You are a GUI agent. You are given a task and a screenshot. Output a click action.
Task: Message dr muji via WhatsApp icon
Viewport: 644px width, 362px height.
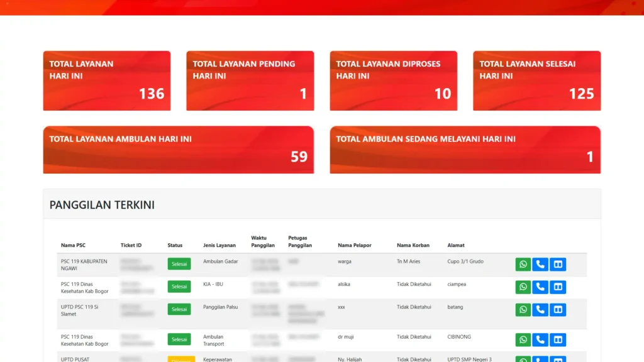pyautogui.click(x=523, y=340)
